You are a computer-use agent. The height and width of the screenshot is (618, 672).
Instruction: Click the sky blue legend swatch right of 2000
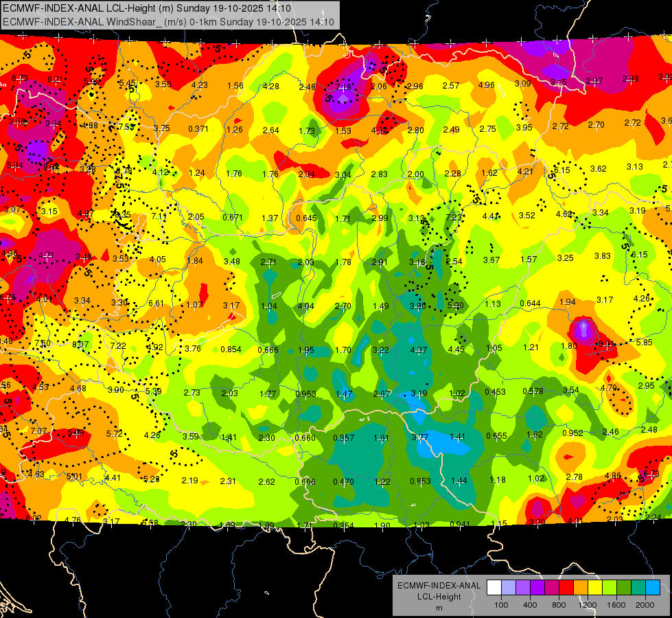click(x=653, y=588)
